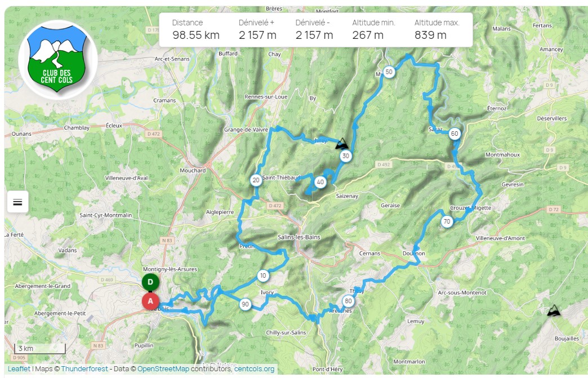Screen dimensions: 588x378
Task: Click the green D departure marker
Action: click(150, 282)
